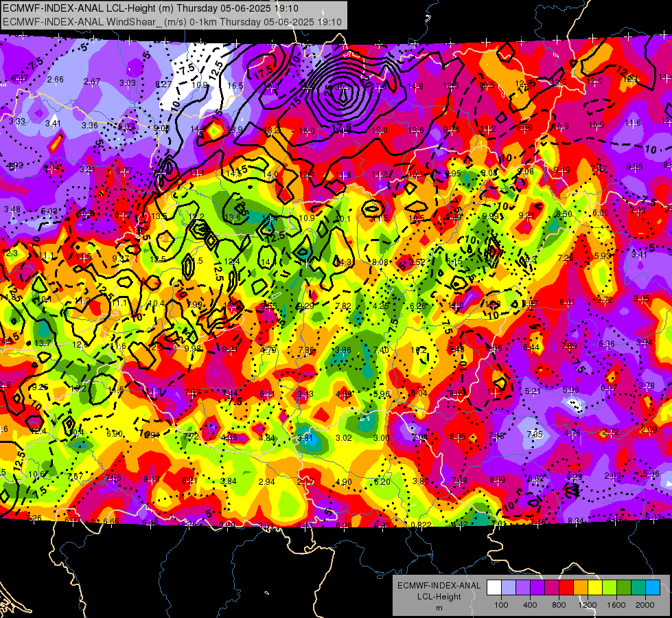Click the map value 2.67

pyautogui.click(x=92, y=82)
